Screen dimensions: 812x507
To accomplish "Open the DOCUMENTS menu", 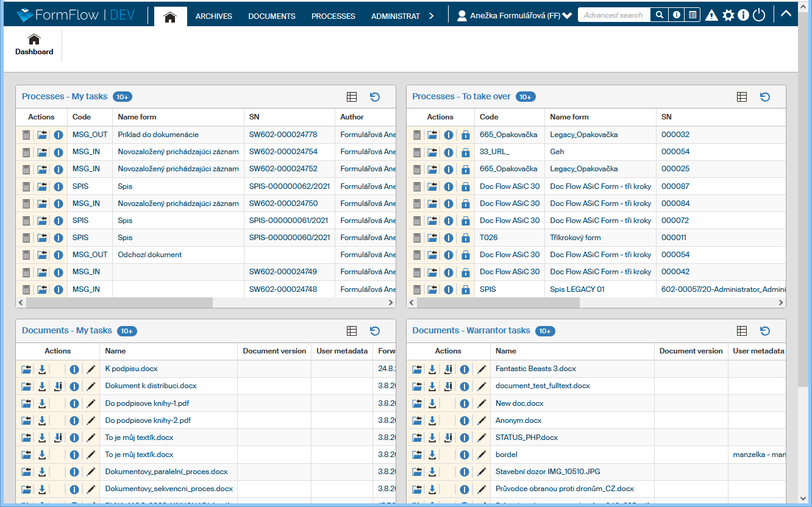I will [272, 16].
